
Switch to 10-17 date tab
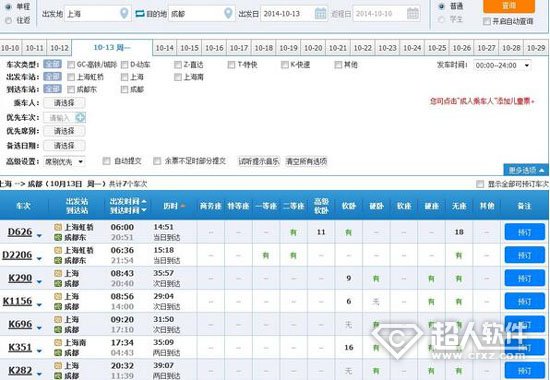tap(239, 48)
